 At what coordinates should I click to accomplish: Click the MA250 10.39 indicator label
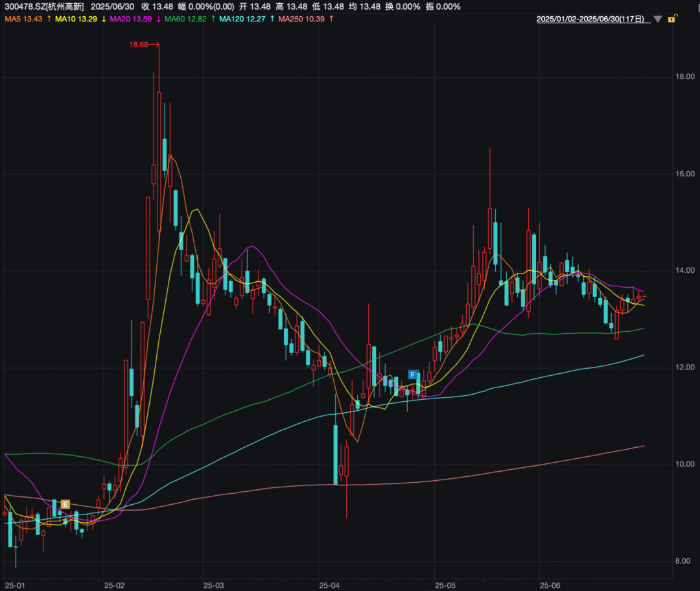pyautogui.click(x=301, y=19)
